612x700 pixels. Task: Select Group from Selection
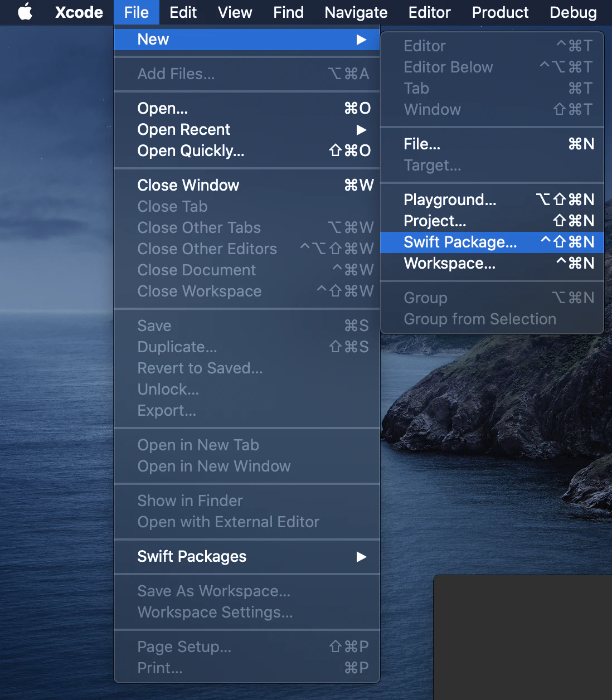click(x=492, y=319)
